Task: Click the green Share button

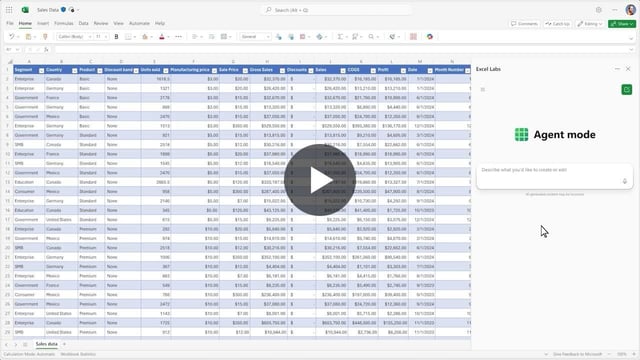Action: [x=622, y=24]
